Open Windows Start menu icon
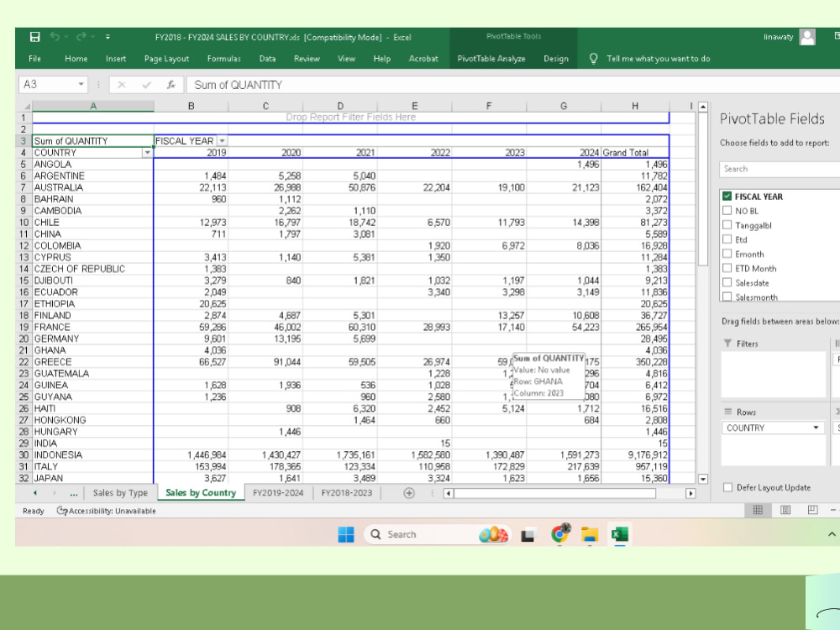Viewport: 840px width, 630px height. point(346,534)
